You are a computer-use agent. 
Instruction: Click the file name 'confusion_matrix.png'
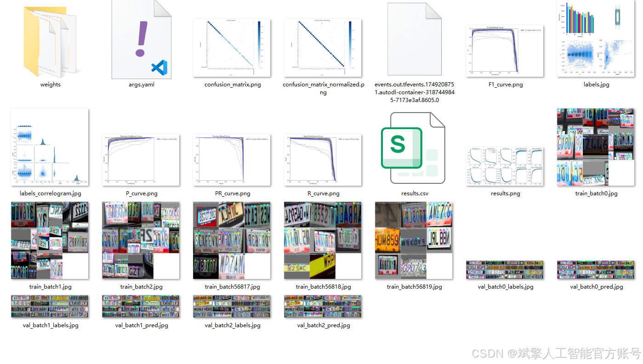(x=233, y=85)
